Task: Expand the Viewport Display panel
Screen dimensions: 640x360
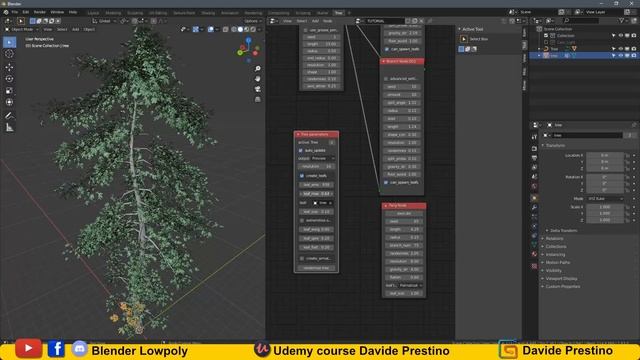Action: [x=561, y=278]
